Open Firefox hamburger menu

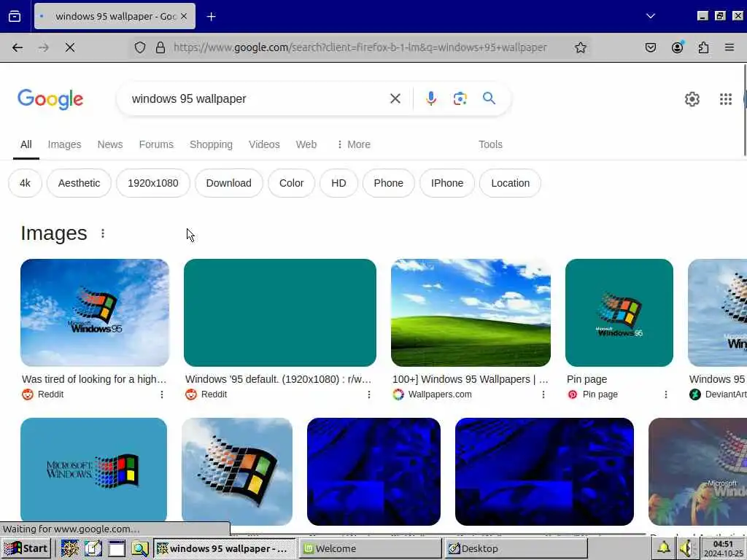[x=729, y=47]
